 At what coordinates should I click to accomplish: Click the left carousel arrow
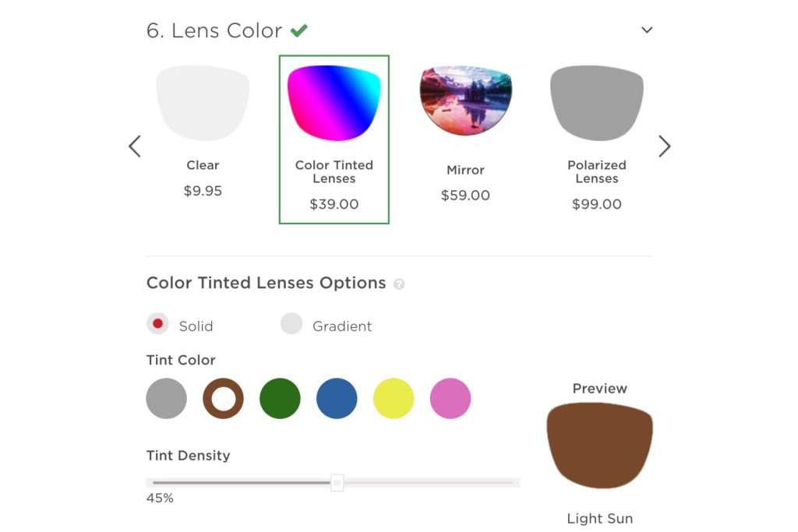coord(134,146)
